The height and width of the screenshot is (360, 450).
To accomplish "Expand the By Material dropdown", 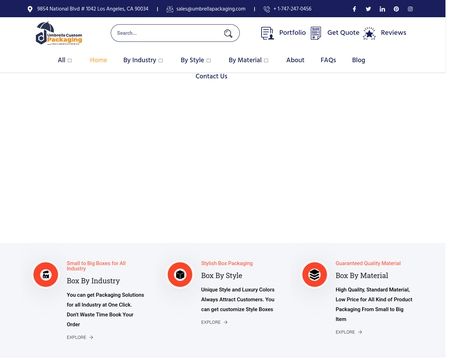I will pos(248,60).
